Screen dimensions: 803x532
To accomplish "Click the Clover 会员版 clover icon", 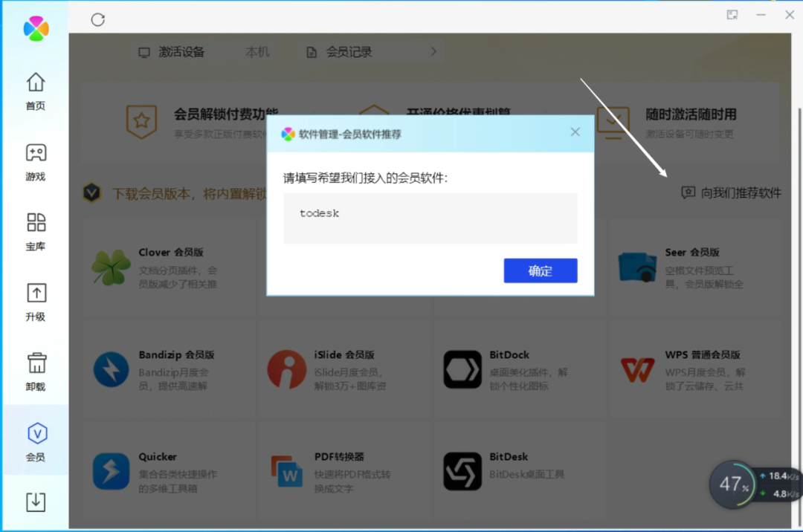I will click(x=111, y=267).
